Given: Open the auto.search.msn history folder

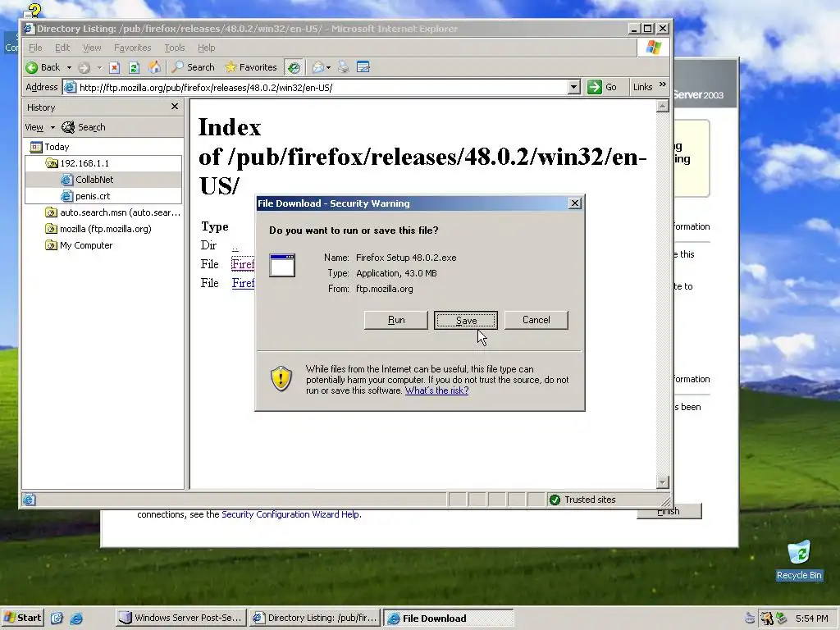Looking at the screenshot, I should coord(113,212).
